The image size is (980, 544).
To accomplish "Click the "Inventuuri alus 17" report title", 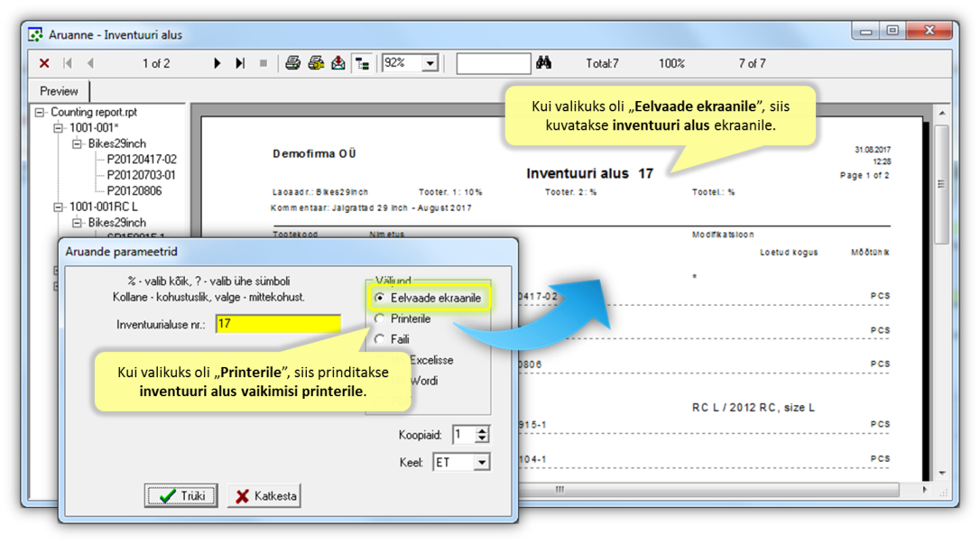I will click(x=589, y=173).
